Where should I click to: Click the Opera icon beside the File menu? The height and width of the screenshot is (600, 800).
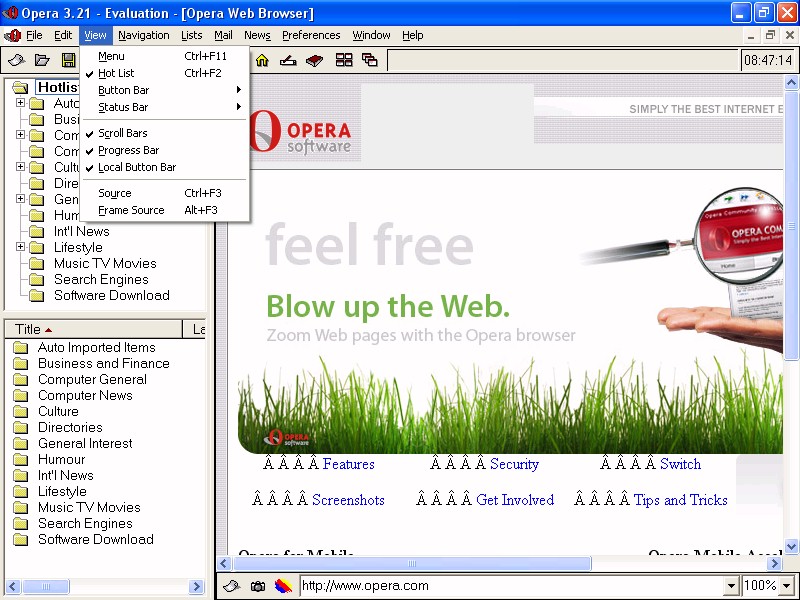point(12,35)
